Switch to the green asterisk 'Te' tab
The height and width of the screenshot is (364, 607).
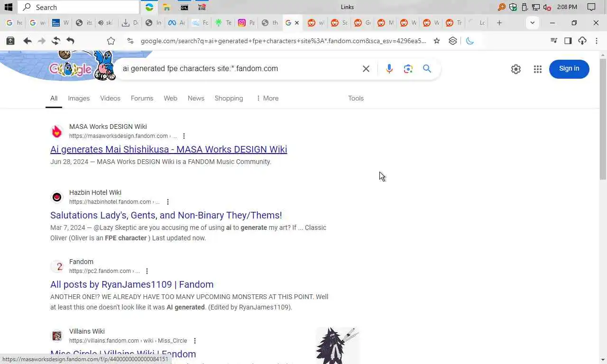click(223, 23)
